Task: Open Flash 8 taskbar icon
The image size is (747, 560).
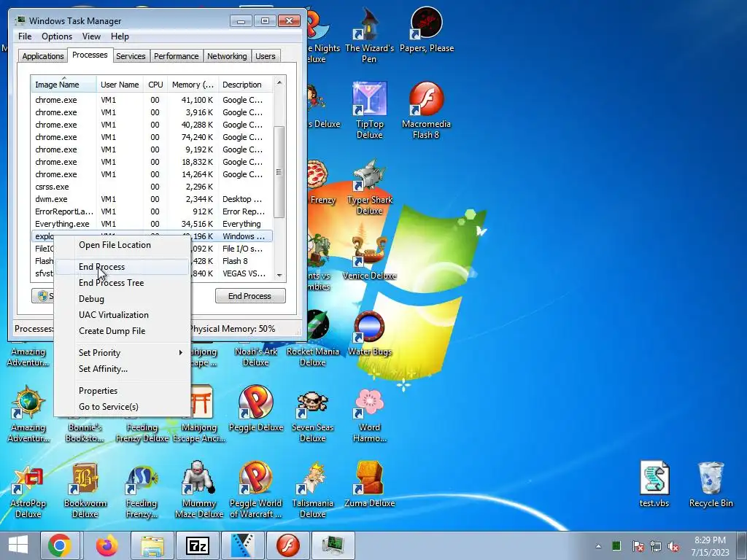Action: [288, 545]
